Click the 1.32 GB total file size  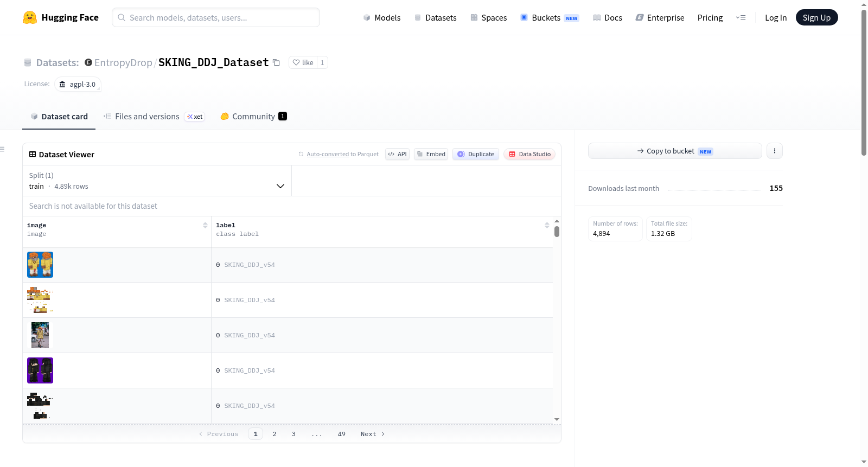coord(663,234)
